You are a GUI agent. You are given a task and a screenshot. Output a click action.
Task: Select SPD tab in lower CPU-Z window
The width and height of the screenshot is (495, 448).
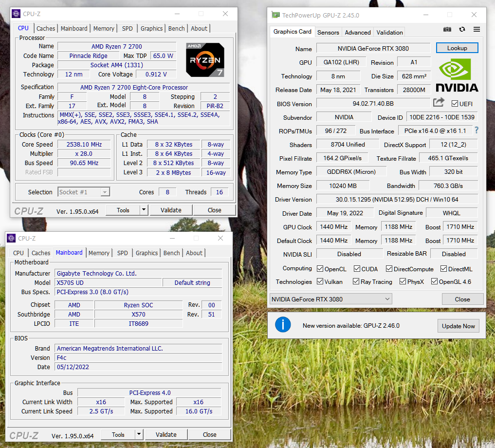coord(123,253)
